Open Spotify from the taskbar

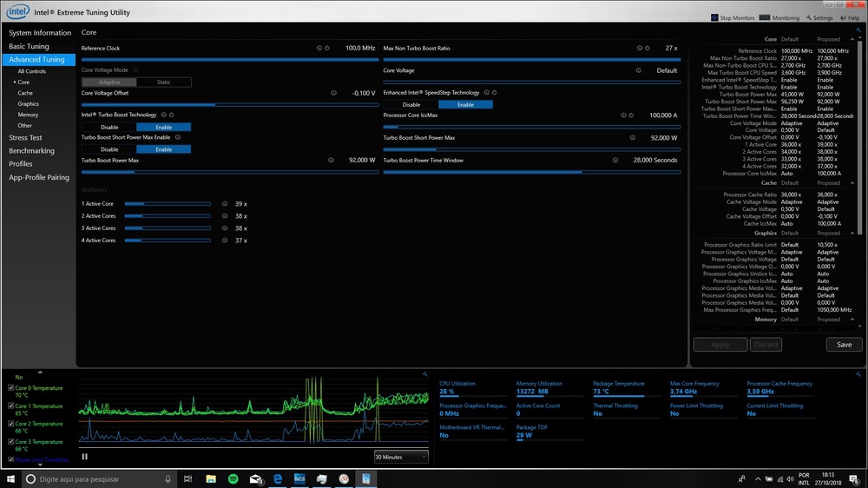click(233, 478)
